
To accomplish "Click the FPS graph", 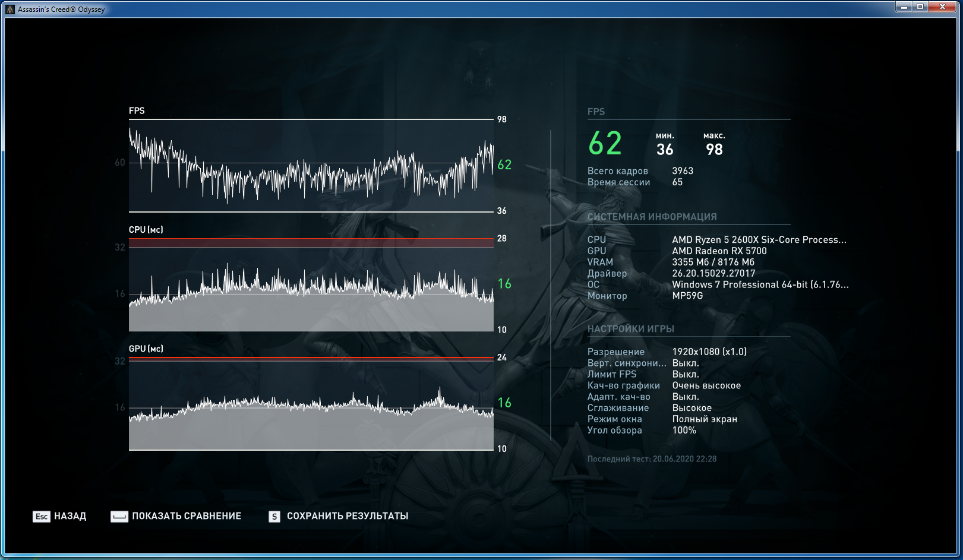I will (x=311, y=166).
